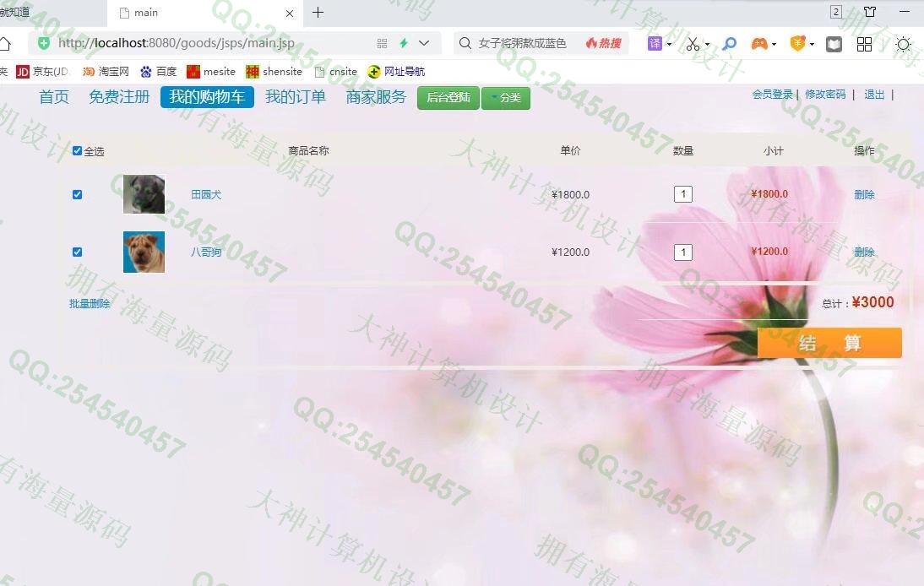Image resolution: width=924 pixels, height=586 pixels.
Task: Open 我的订单 navigation item
Action: pyautogui.click(x=296, y=97)
